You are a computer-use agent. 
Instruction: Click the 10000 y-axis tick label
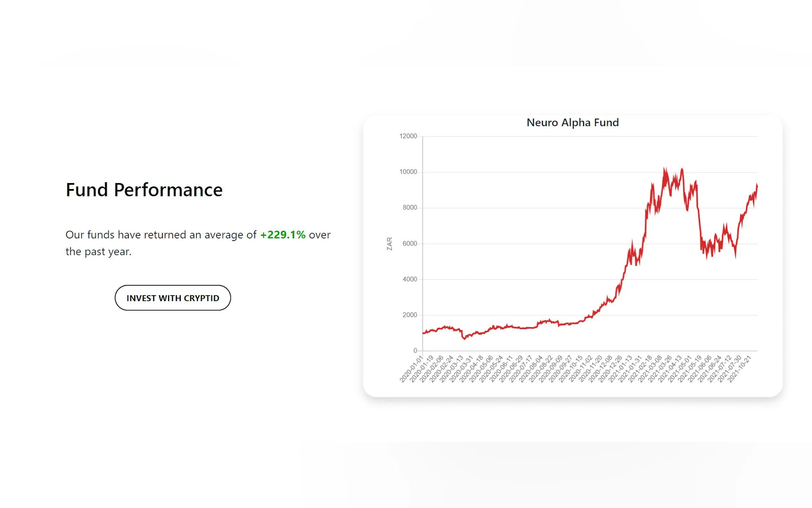(x=408, y=172)
